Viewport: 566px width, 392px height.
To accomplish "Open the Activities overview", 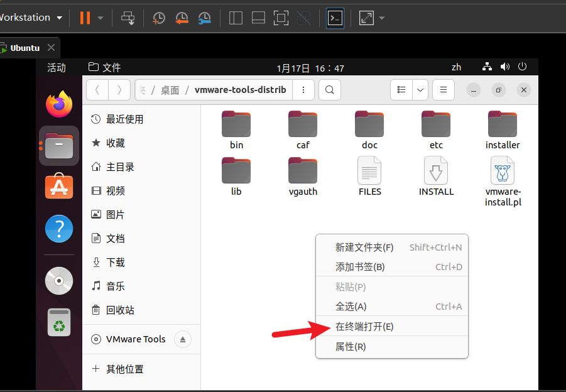I will click(57, 67).
